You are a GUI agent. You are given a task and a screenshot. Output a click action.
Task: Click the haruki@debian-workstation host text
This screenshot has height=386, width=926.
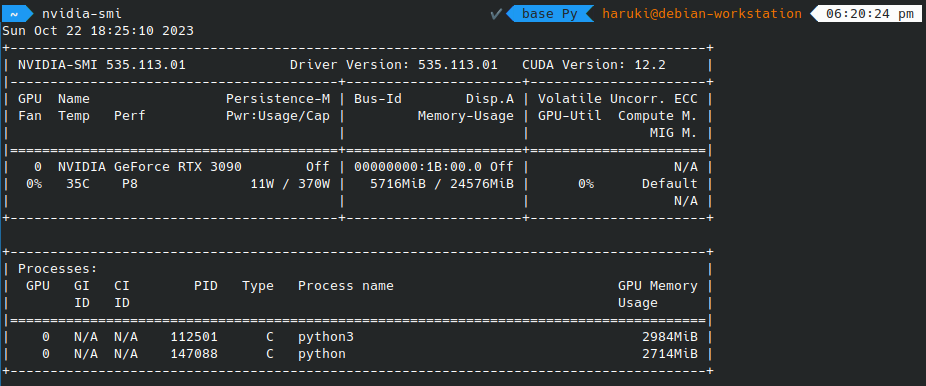point(702,14)
